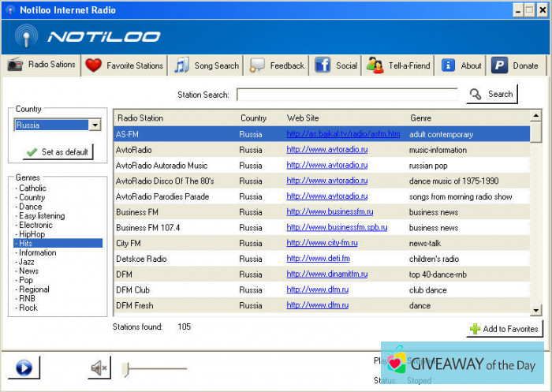Click inside the Station Search text field
552x392 pixels.
pos(345,95)
